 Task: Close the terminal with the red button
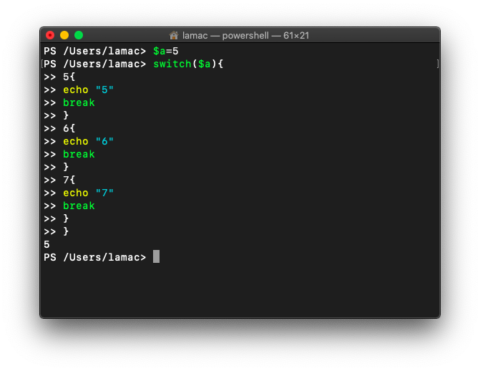click(x=50, y=35)
